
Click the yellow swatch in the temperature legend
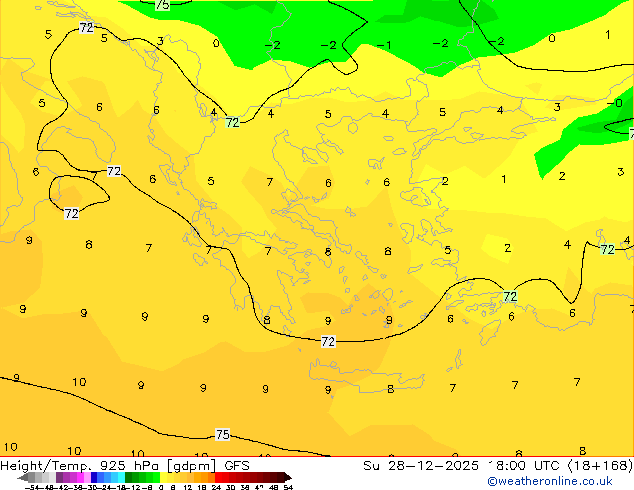(x=163, y=477)
